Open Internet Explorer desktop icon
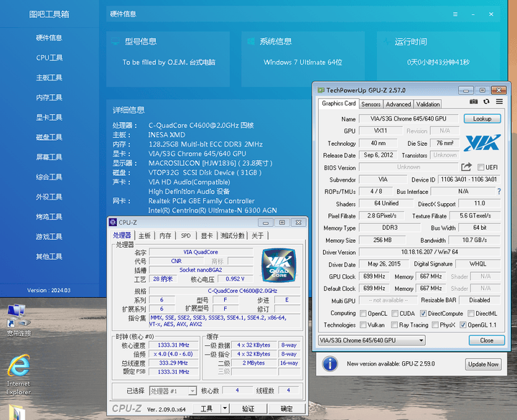 point(19,375)
